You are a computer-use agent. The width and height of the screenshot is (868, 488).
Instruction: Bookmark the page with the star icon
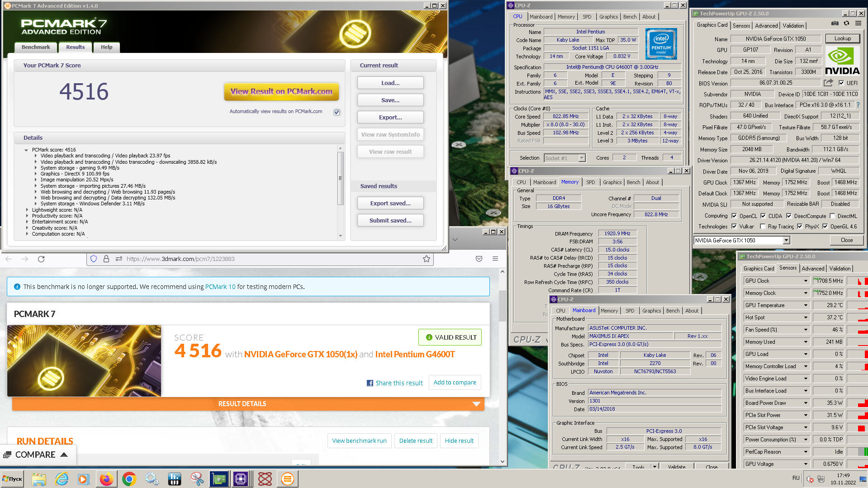tap(426, 259)
